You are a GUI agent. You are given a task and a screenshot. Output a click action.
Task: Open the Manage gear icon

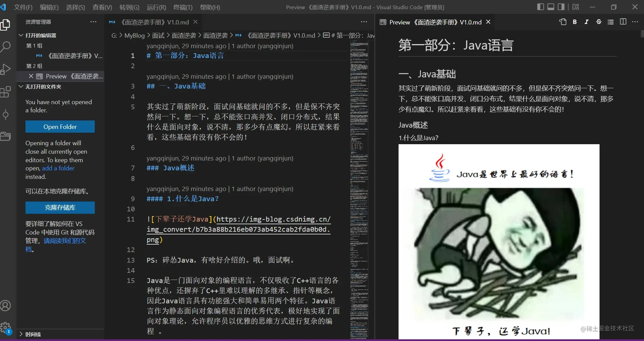point(5,328)
